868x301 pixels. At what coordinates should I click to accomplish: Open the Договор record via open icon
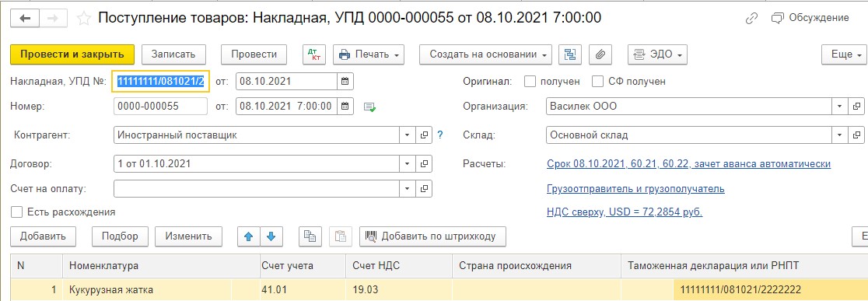[424, 164]
